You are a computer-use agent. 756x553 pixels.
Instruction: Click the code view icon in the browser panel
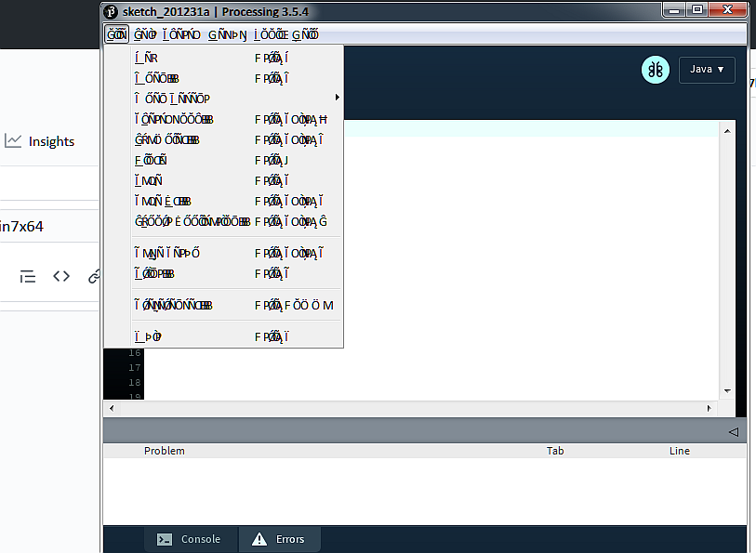[x=61, y=276]
